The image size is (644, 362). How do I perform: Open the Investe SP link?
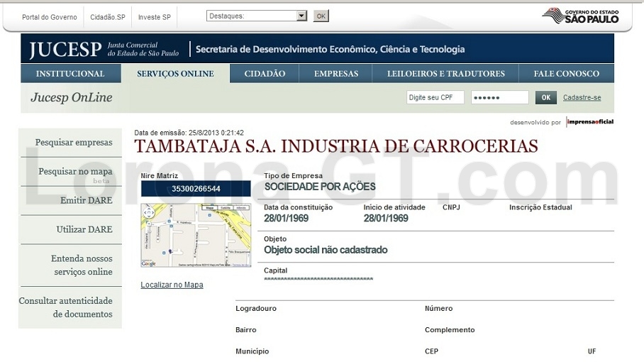point(155,17)
